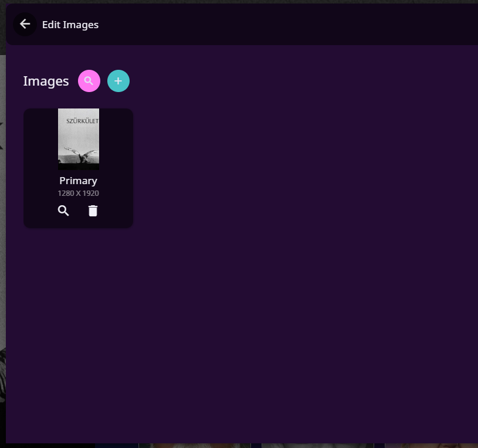Click the black bar at the poster bottom
Image resolution: width=478 pixels, height=448 pixels.
pos(79,167)
